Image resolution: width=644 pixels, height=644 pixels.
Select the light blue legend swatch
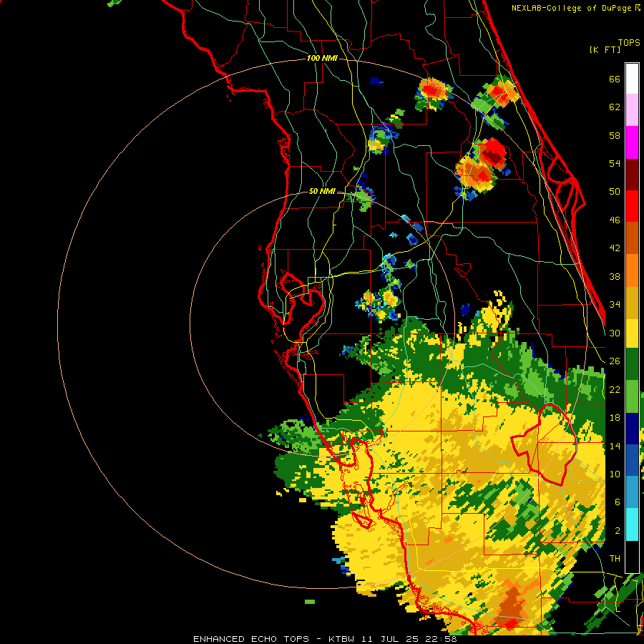coord(632,492)
